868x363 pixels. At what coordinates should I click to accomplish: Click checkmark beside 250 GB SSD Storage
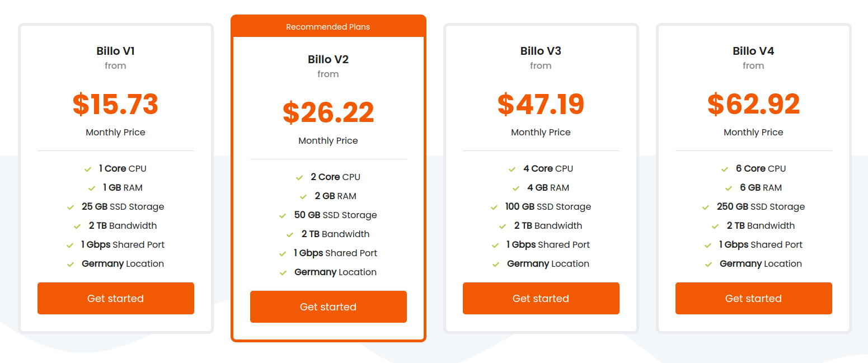pos(706,207)
